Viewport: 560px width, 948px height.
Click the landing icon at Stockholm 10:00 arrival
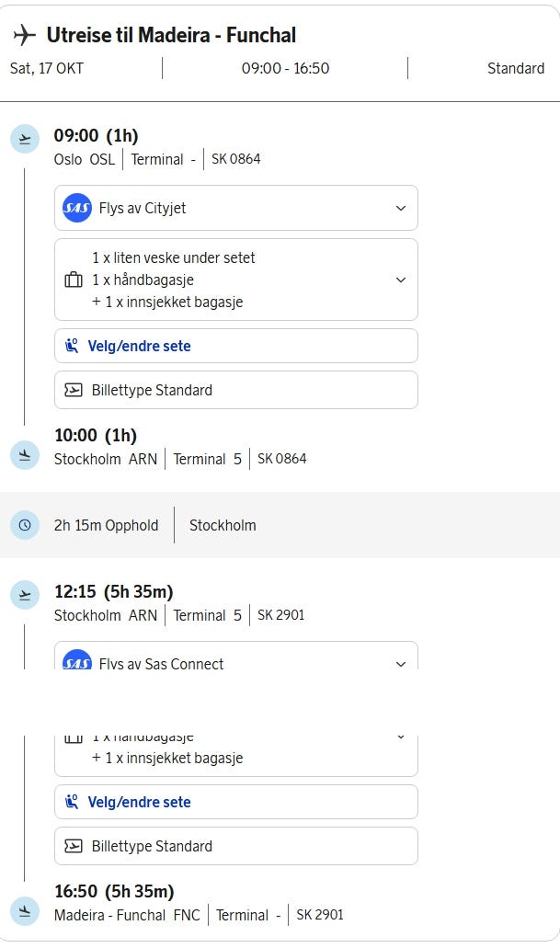(25, 455)
